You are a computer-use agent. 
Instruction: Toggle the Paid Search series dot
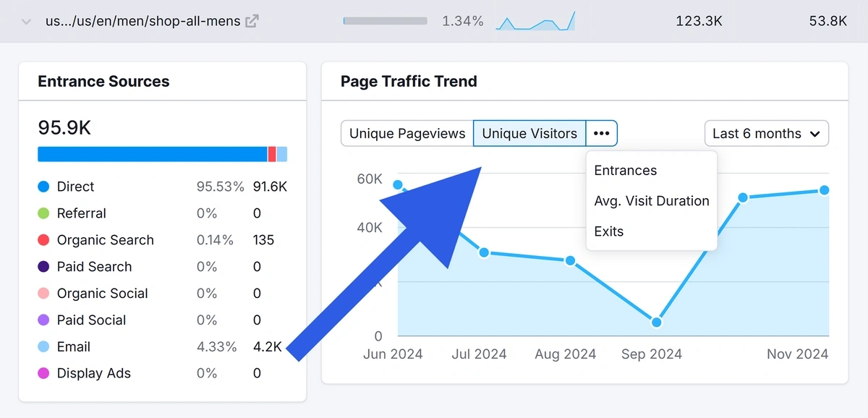pyautogui.click(x=43, y=266)
